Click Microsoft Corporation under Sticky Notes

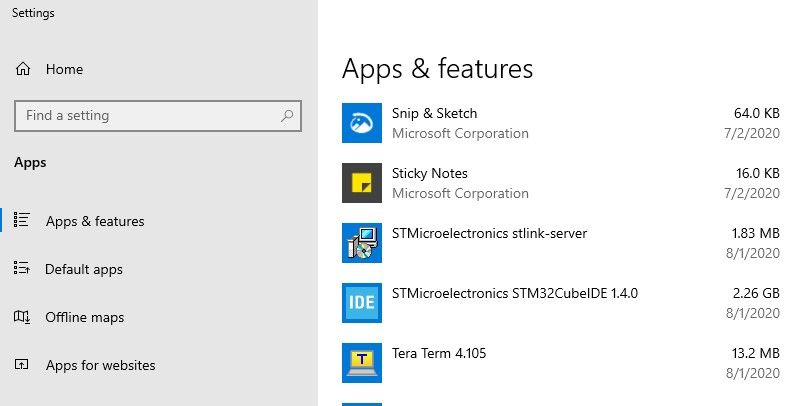click(460, 194)
